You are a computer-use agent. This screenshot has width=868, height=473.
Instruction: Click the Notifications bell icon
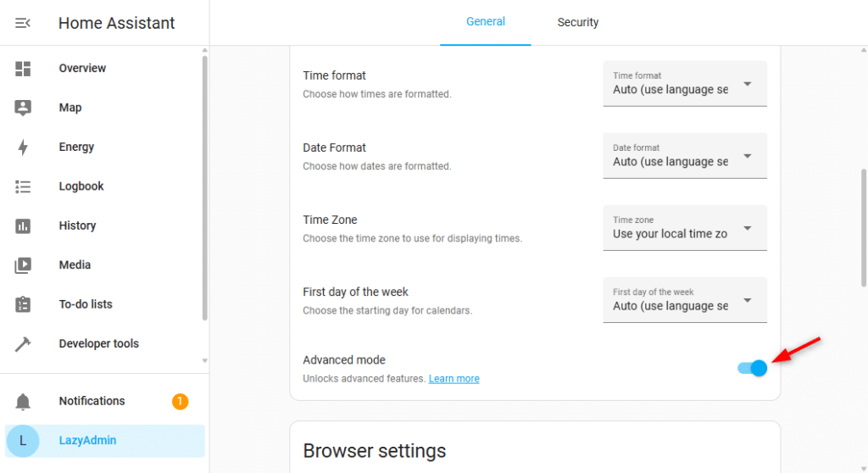point(23,402)
